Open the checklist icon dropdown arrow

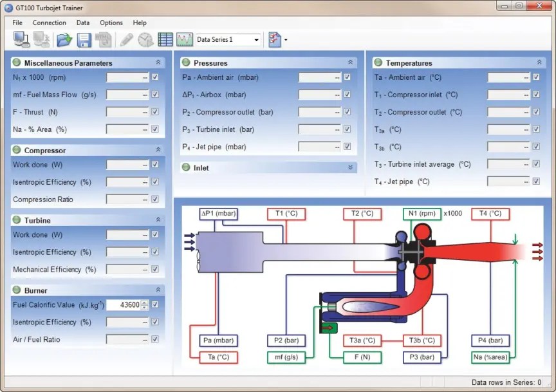pyautogui.click(x=286, y=40)
